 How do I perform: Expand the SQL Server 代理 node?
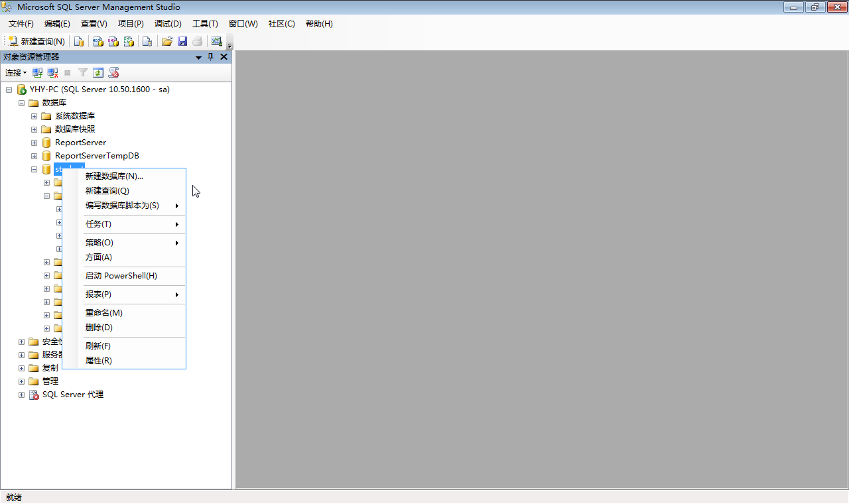(21, 395)
